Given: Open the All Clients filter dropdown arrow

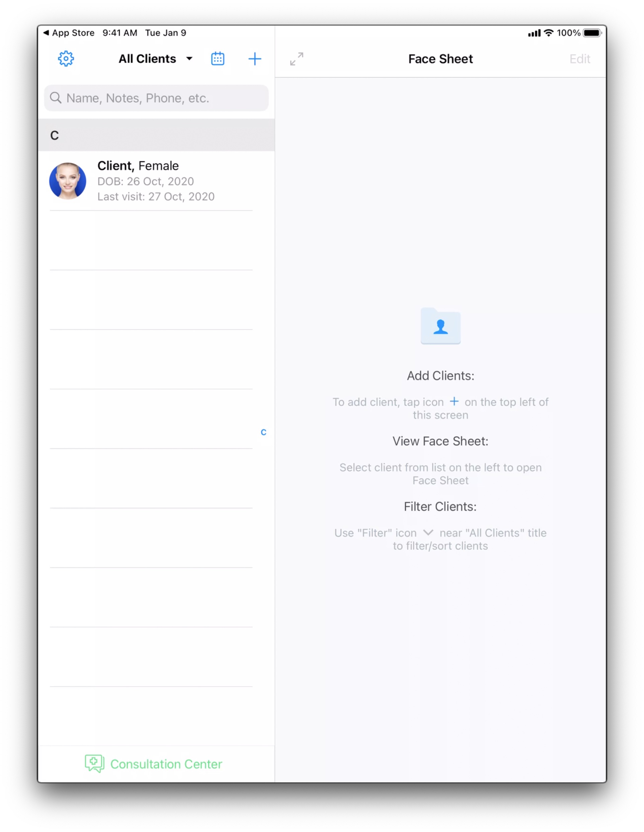Looking at the screenshot, I should 189,59.
